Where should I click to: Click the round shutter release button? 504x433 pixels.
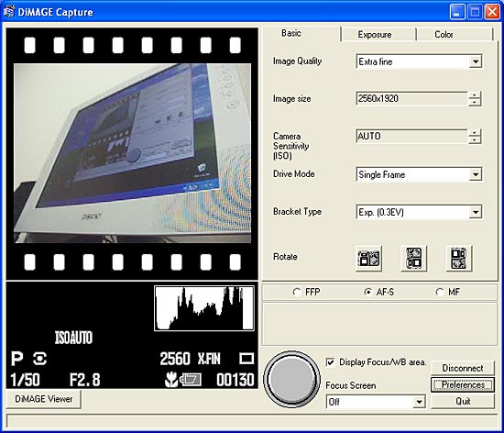point(291,379)
